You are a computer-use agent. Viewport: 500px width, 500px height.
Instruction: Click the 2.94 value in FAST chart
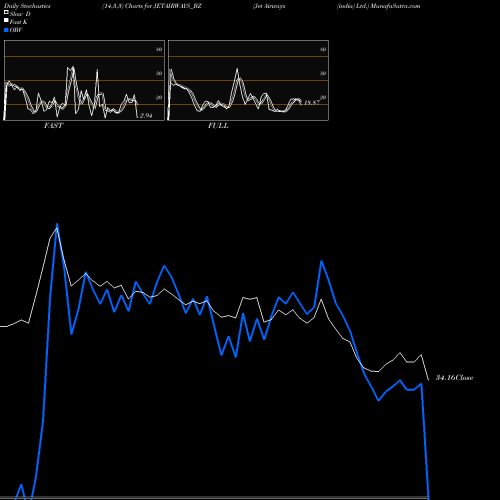[x=146, y=116]
